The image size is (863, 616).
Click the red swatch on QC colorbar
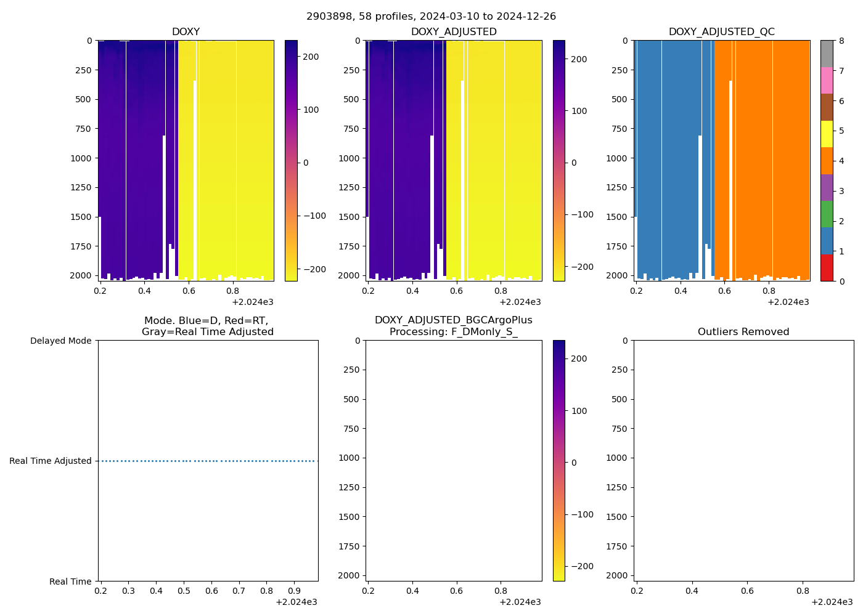[826, 268]
